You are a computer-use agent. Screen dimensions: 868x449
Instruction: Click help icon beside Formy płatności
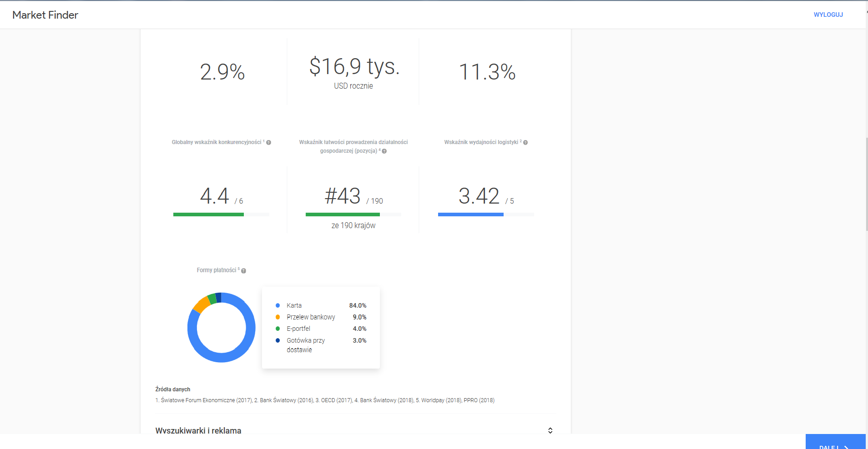(x=243, y=271)
